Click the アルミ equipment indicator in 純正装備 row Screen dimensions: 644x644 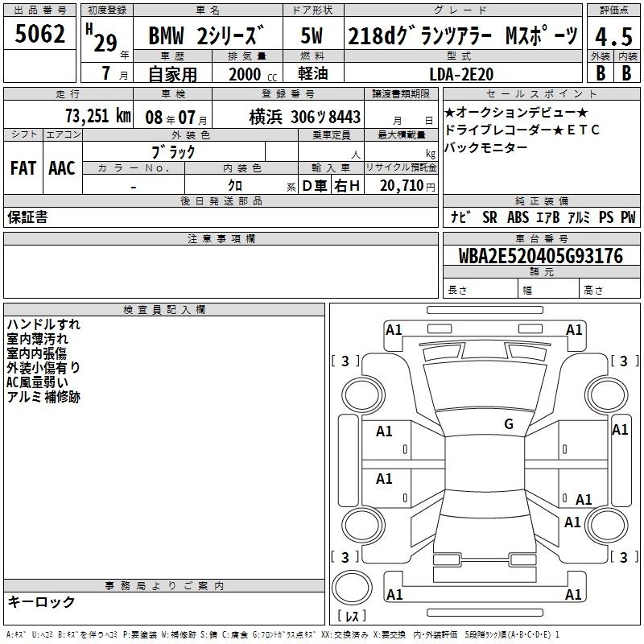(x=578, y=217)
